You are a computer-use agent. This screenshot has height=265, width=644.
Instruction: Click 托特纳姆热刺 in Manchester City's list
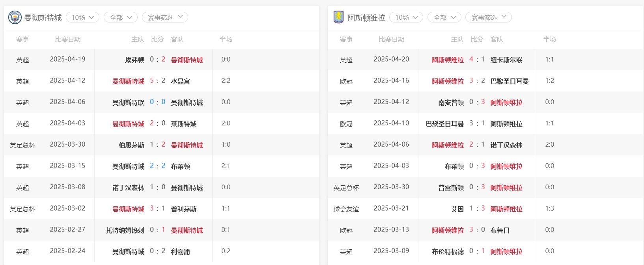pos(125,230)
